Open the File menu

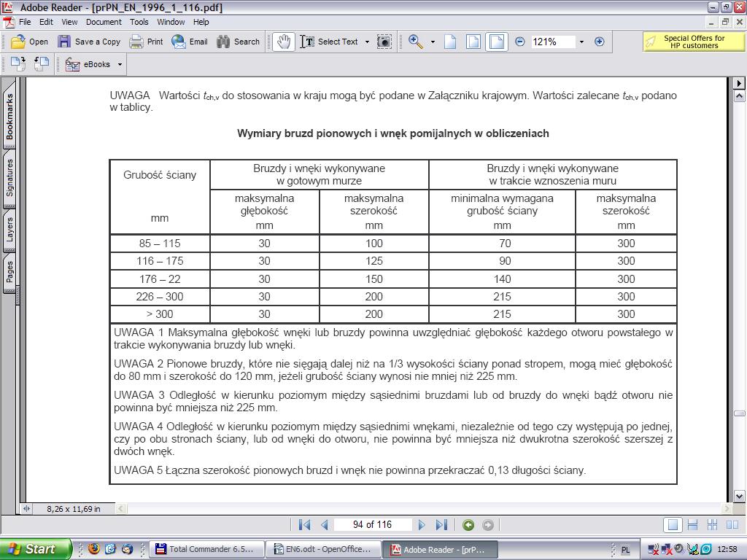tap(25, 22)
